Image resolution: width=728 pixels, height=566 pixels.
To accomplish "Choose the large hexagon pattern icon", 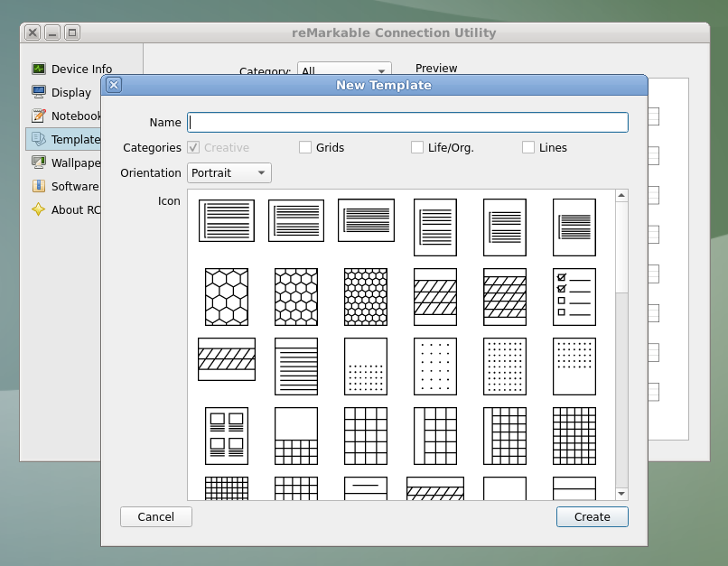I will (227, 297).
